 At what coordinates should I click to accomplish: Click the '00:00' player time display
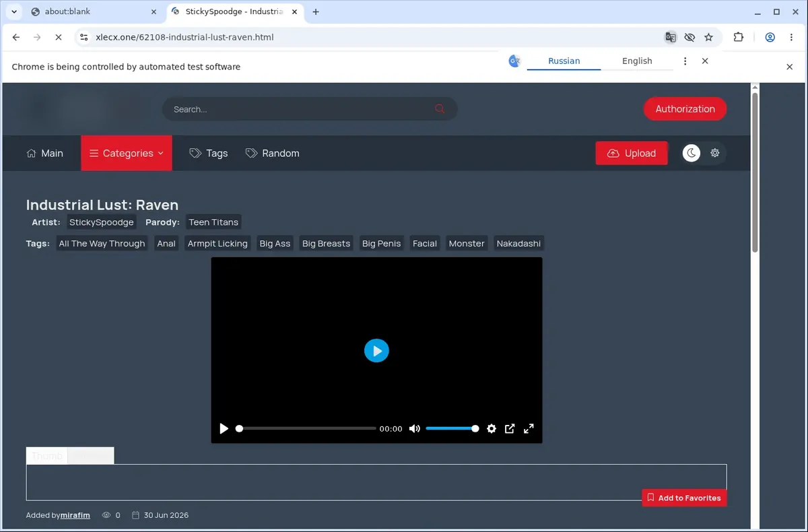391,429
